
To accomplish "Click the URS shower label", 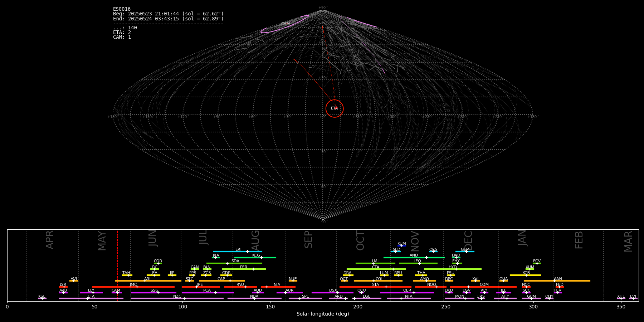I will coord(480,296).
